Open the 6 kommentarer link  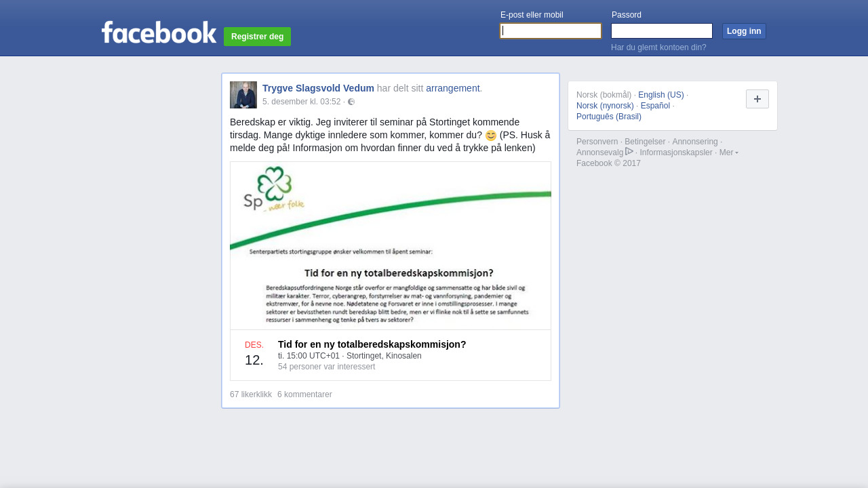point(304,394)
